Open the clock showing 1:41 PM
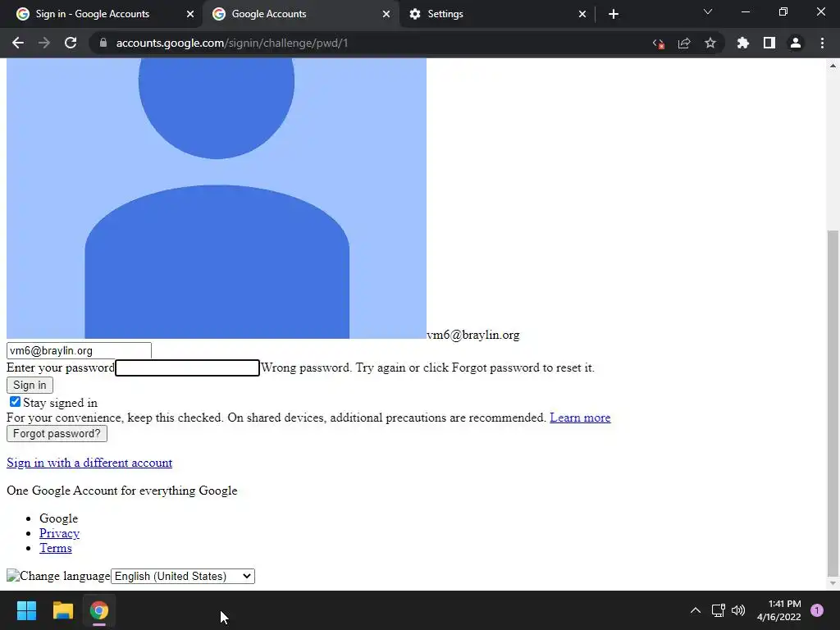The width and height of the screenshot is (840, 630). pyautogui.click(x=779, y=610)
